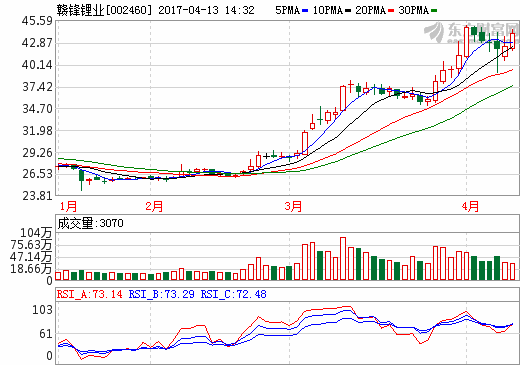
Task: Click the 10PMA black legend swatch
Action: tap(348, 11)
